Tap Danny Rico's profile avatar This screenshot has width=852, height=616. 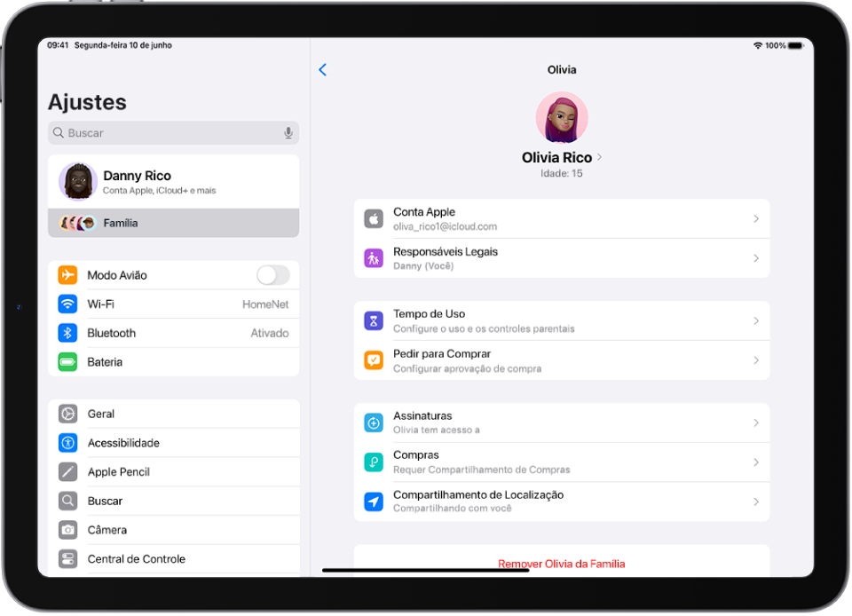pyautogui.click(x=78, y=181)
